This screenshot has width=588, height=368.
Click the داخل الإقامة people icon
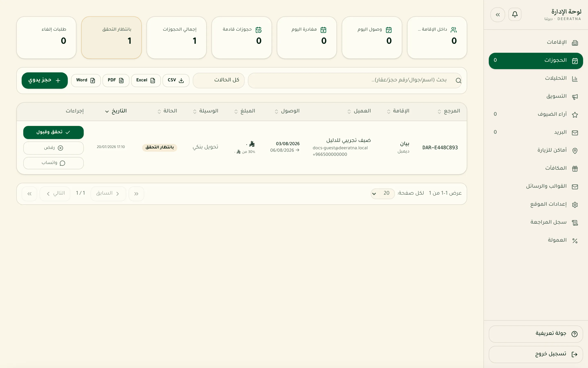[453, 30]
